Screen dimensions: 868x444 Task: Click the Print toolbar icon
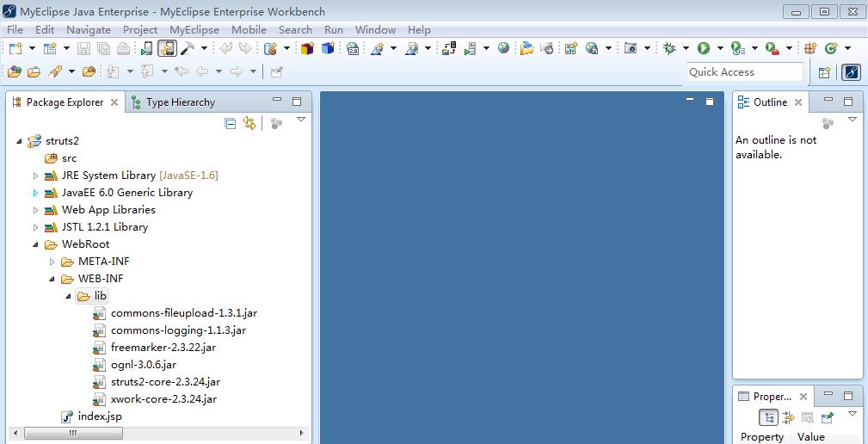click(x=123, y=49)
